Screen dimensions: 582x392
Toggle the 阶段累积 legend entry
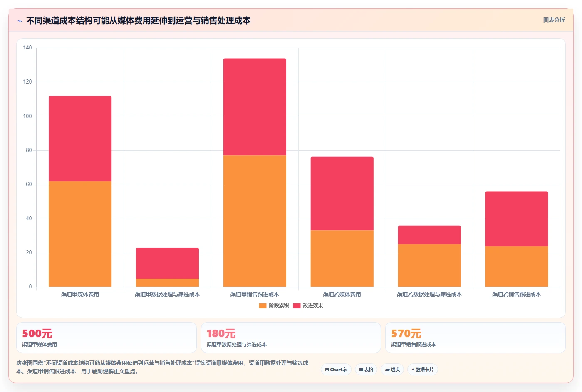274,306
